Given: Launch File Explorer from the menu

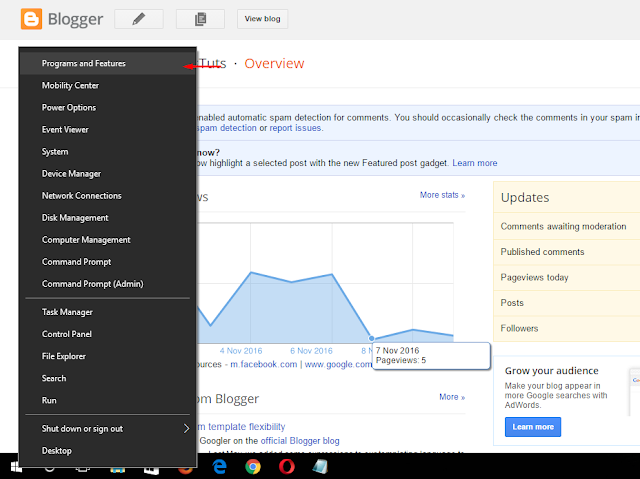Looking at the screenshot, I should click(x=108, y=356).
